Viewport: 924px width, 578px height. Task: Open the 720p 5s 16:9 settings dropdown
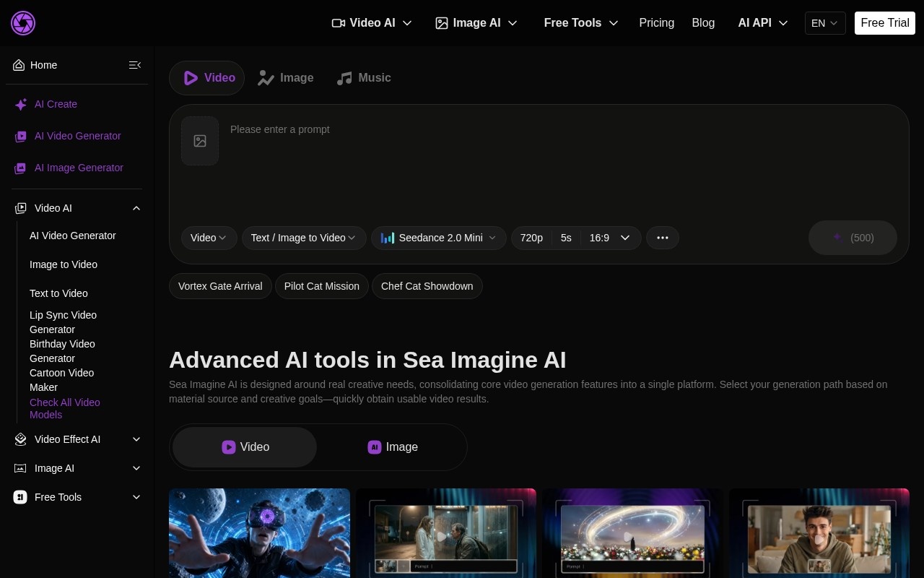pyautogui.click(x=576, y=238)
